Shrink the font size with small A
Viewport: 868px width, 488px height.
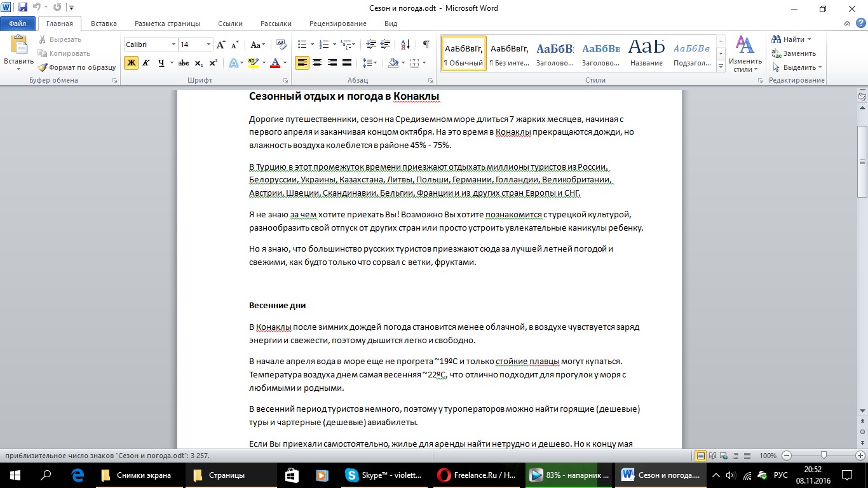(x=234, y=44)
